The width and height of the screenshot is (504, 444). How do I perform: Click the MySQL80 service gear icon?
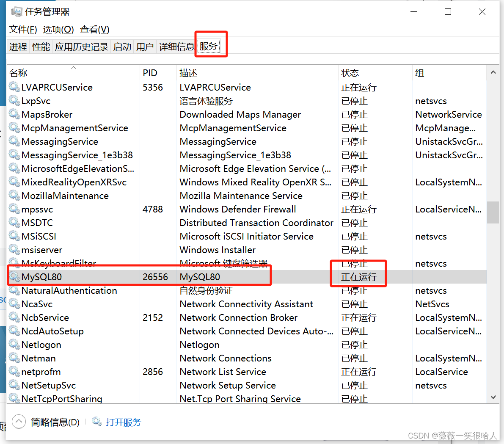pos(14,277)
